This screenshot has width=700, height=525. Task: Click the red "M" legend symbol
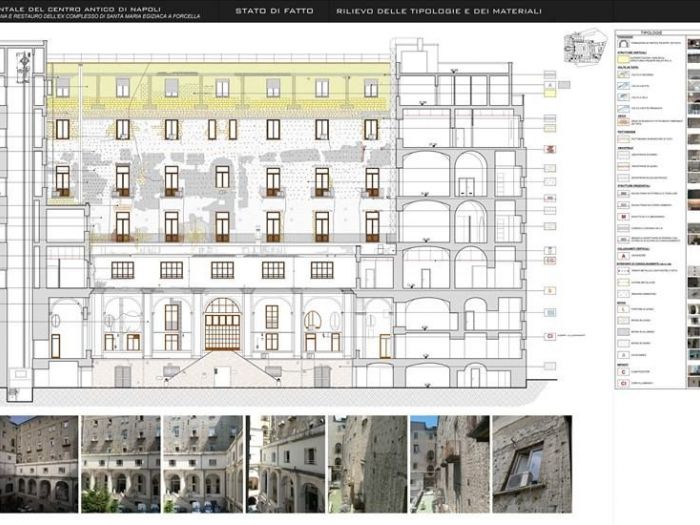[623, 217]
